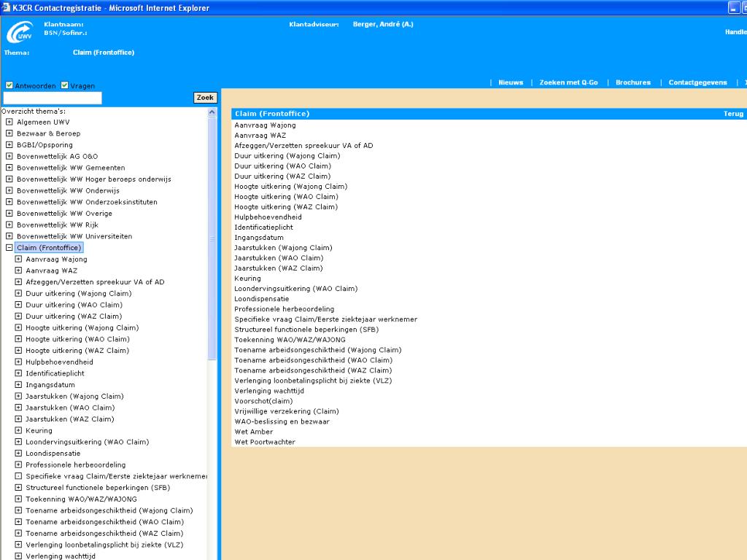Expand the Keuring tree subnode
The height and width of the screenshot is (560, 747).
coord(18,430)
